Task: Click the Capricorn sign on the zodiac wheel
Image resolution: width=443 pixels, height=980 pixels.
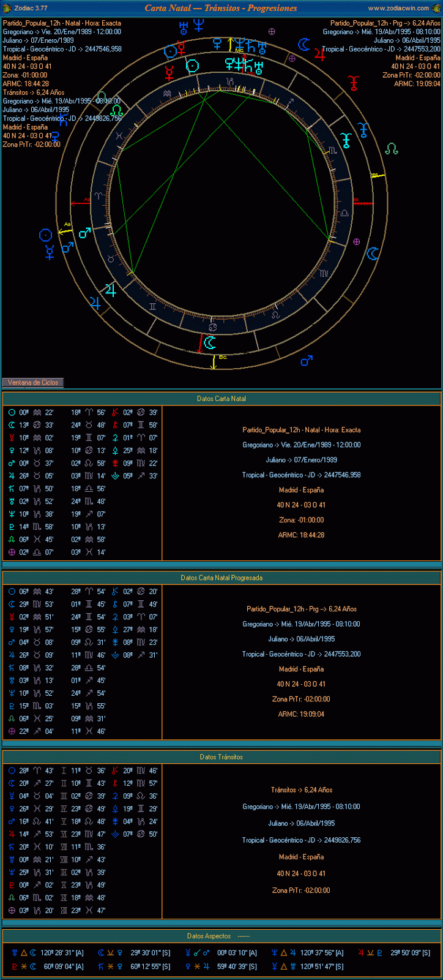Action: pyautogui.click(x=229, y=81)
